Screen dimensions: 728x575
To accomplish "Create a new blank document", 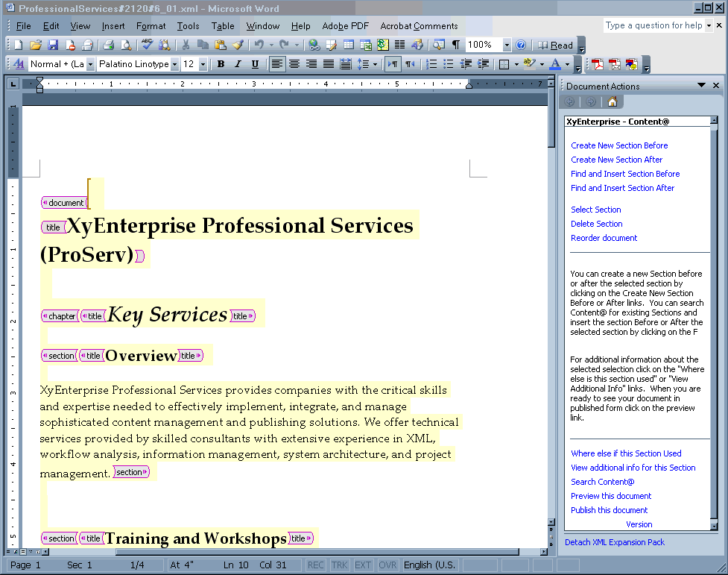I will pyautogui.click(x=18, y=45).
